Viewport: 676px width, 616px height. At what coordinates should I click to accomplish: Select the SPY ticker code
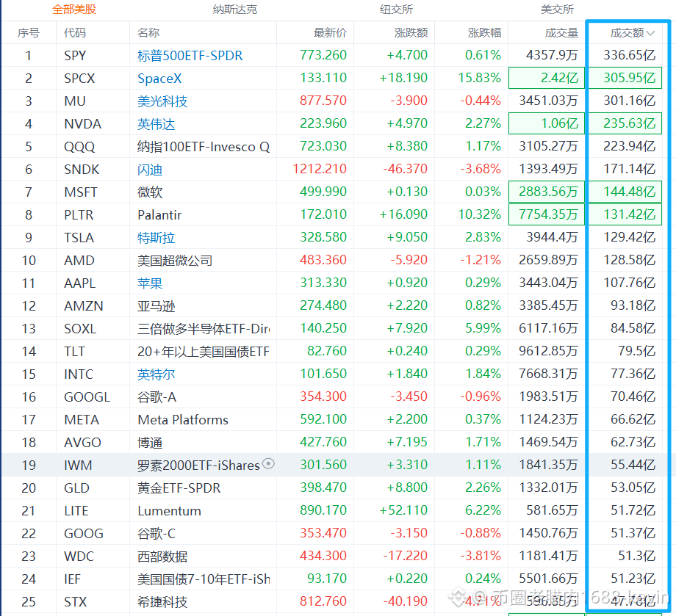[75, 56]
